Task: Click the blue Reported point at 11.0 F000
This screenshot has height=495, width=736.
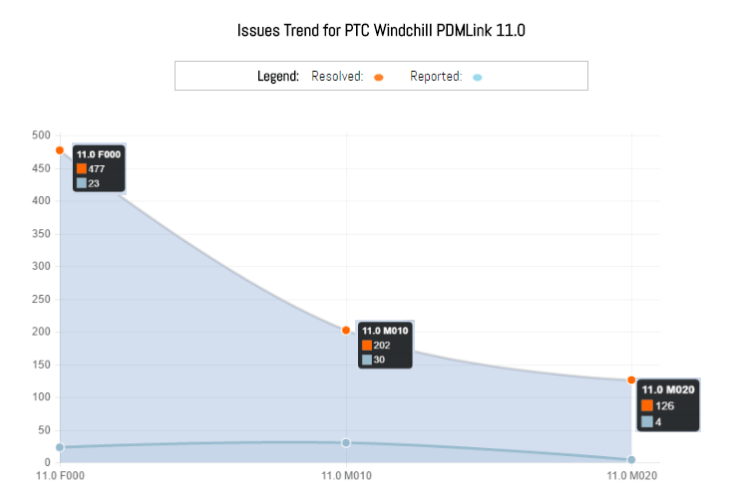Action: [x=59, y=447]
